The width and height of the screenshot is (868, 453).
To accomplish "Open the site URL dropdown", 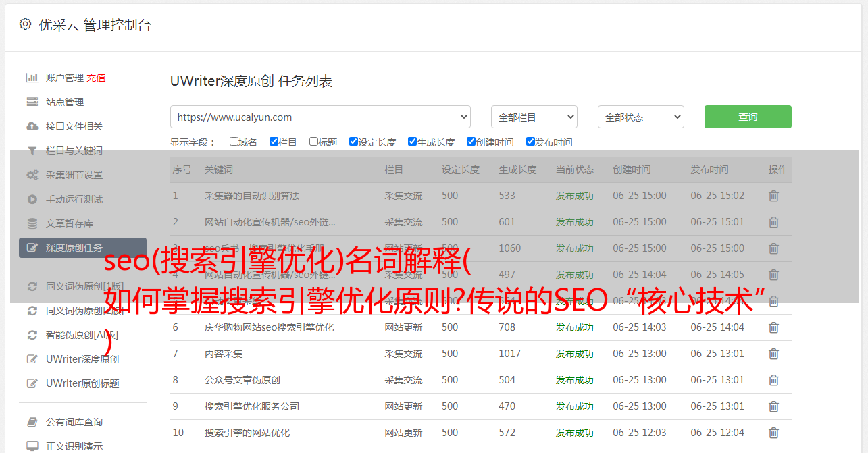I will click(320, 117).
